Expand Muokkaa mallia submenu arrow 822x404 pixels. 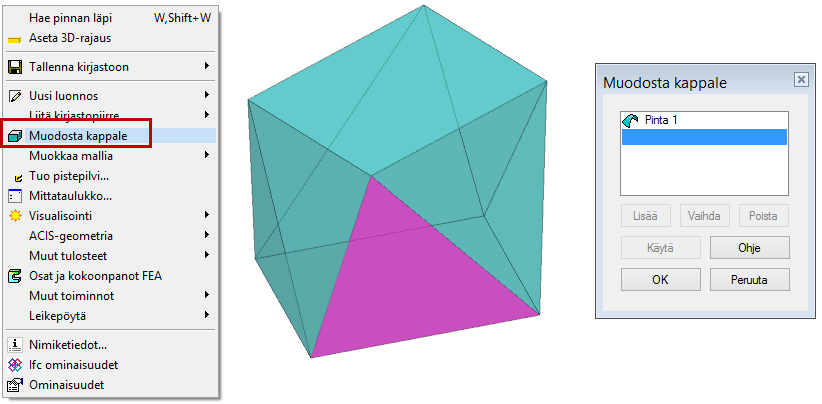pyautogui.click(x=207, y=155)
